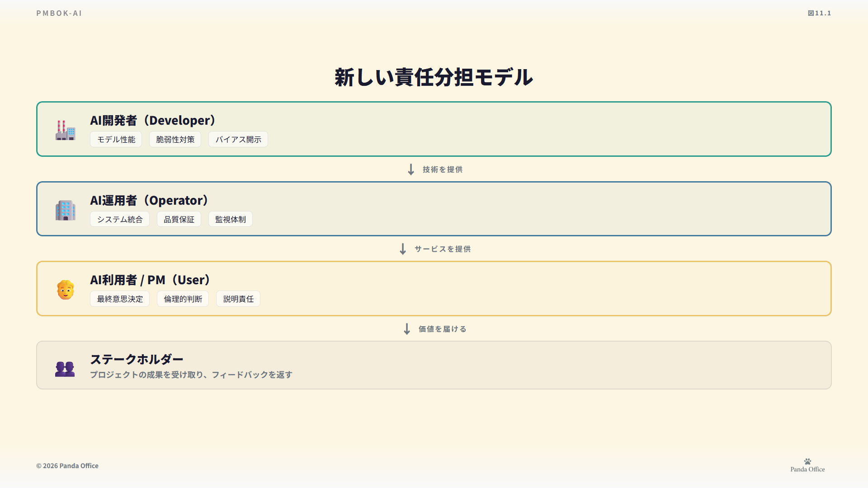Click the 品質保証 tag
This screenshot has height=488, width=868.
coord(179,219)
